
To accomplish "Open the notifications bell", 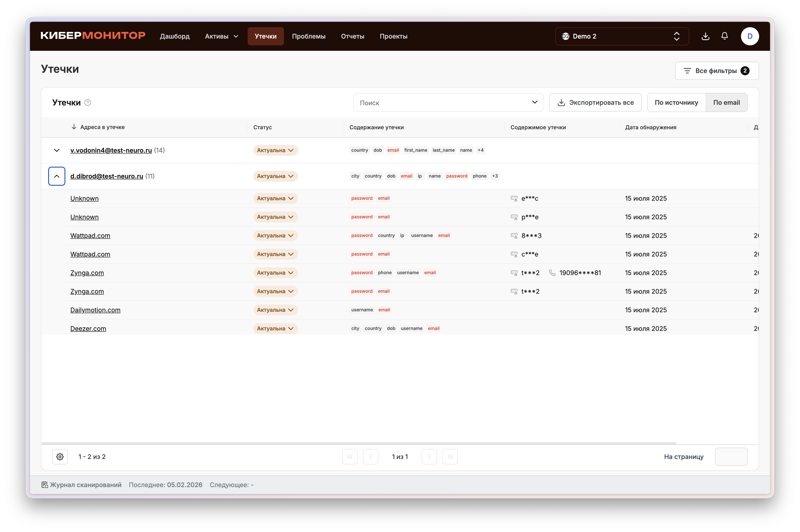I will (x=724, y=36).
